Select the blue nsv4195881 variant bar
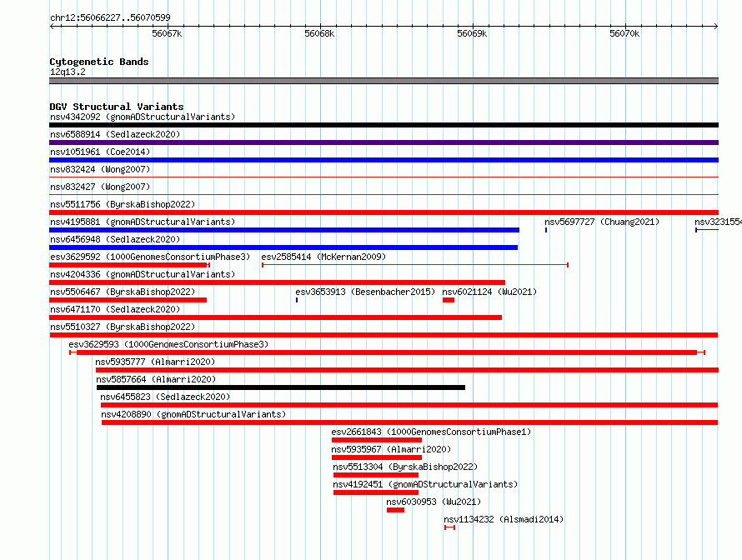This screenshot has height=560, width=742. pyautogui.click(x=284, y=230)
